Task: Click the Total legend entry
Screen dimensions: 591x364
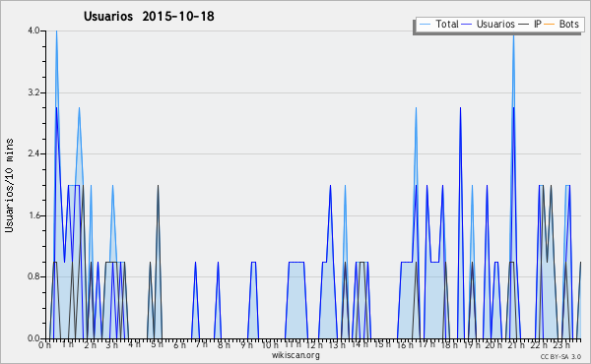Action: tap(439, 24)
